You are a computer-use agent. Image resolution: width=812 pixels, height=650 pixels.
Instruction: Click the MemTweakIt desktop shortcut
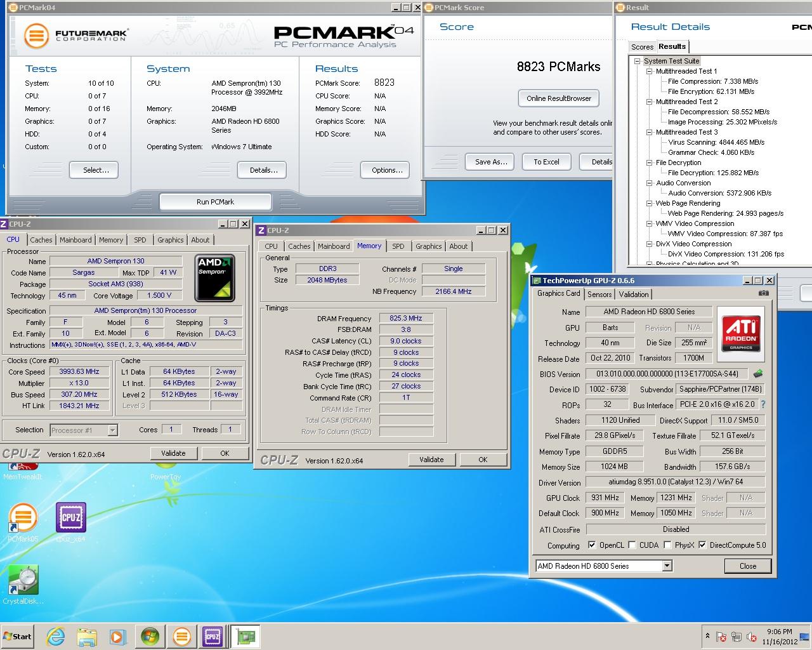23,470
